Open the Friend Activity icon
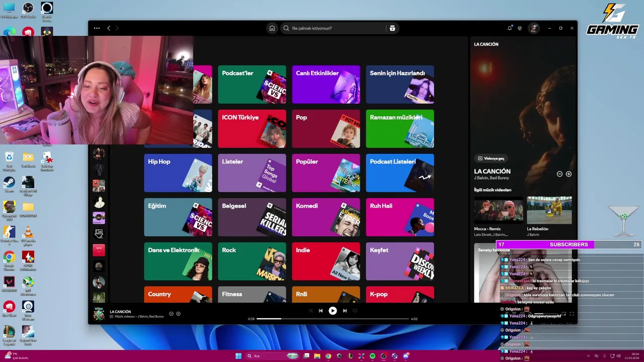644x362 pixels. [x=520, y=28]
